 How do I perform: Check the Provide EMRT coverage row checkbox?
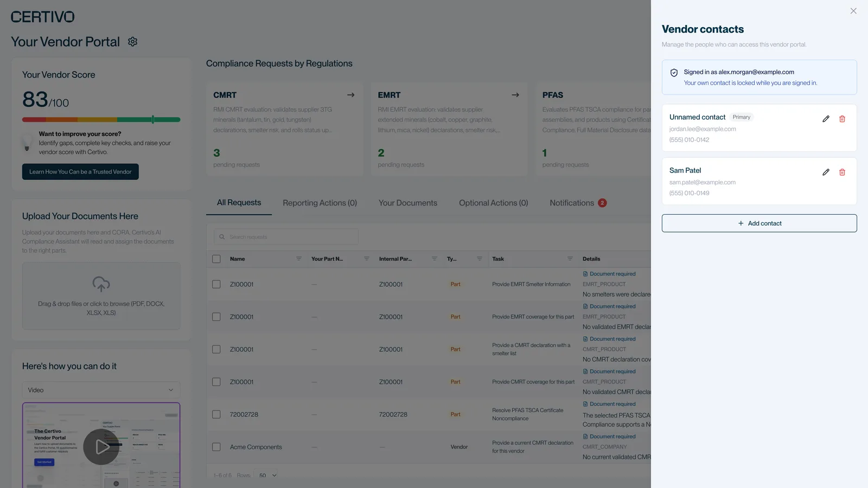[216, 317]
